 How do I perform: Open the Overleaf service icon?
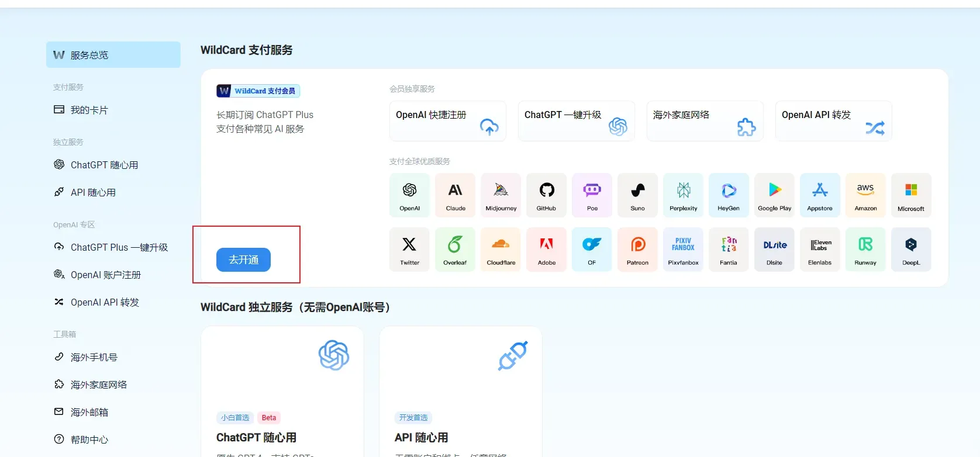(456, 250)
